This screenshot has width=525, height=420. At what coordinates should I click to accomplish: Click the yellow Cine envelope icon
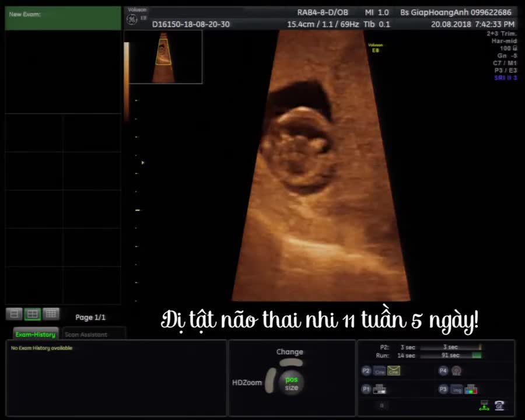pyautogui.click(x=393, y=370)
